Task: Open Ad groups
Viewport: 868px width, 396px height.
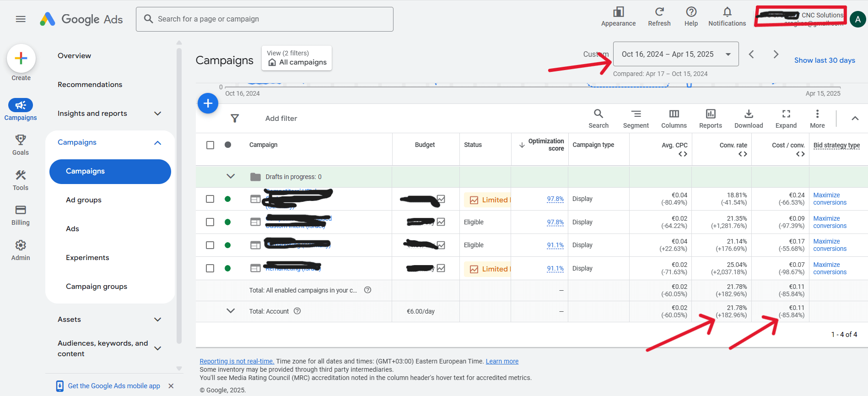Action: point(84,200)
